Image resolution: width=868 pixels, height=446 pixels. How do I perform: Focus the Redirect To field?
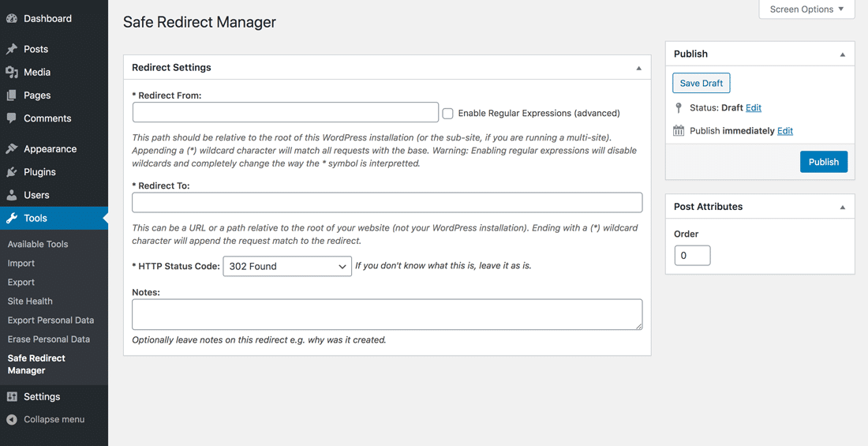click(x=387, y=203)
